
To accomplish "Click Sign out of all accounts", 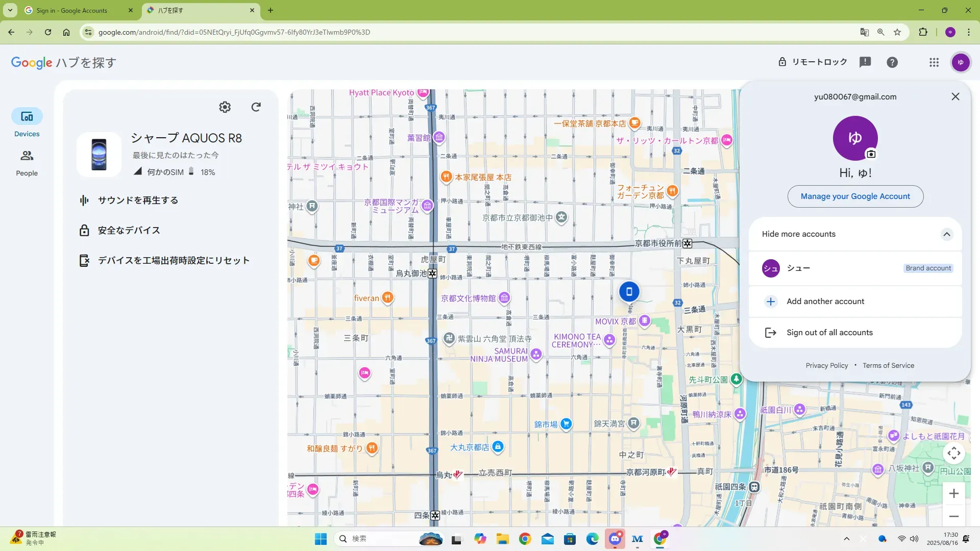I will [x=829, y=333].
